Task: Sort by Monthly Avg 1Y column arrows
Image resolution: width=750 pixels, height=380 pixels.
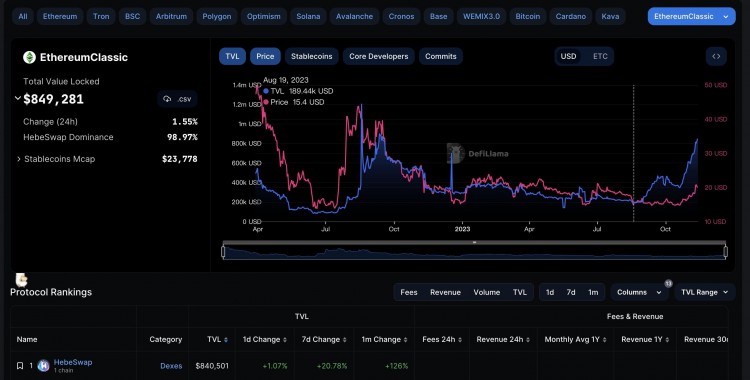Action: coord(605,340)
